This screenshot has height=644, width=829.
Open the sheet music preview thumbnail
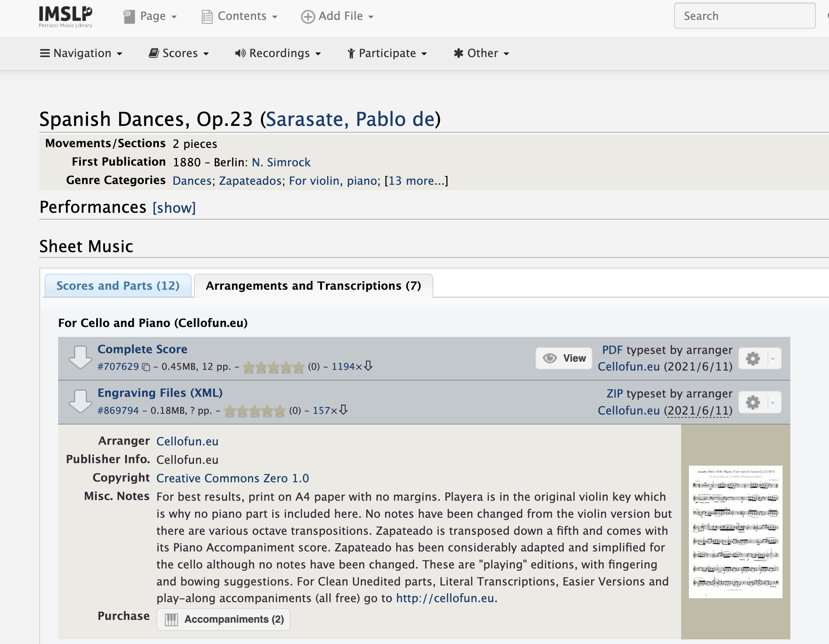[736, 532]
